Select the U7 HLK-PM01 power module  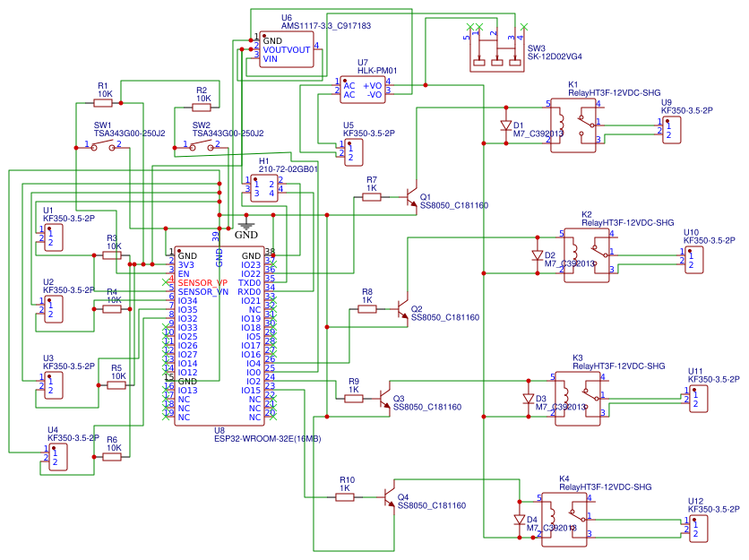tap(363, 90)
